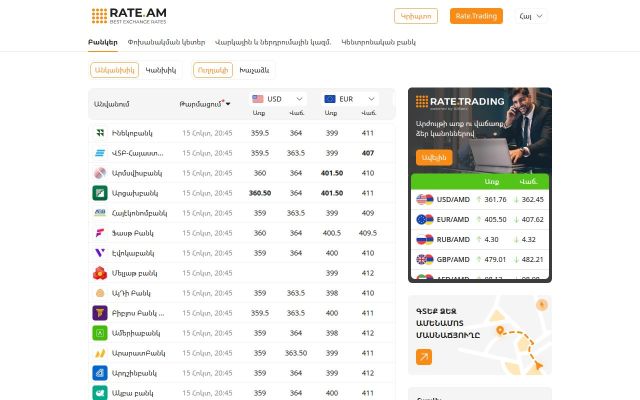The height and width of the screenshot is (400, 640).
Task: Switch to Վարկային և ներդրումային կազմ. tab
Action: pos(273,42)
